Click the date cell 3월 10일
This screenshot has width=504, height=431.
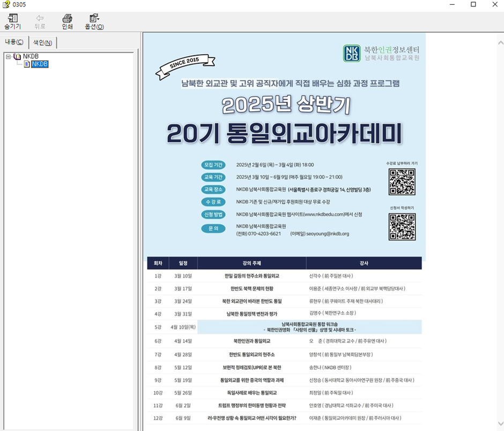click(183, 276)
